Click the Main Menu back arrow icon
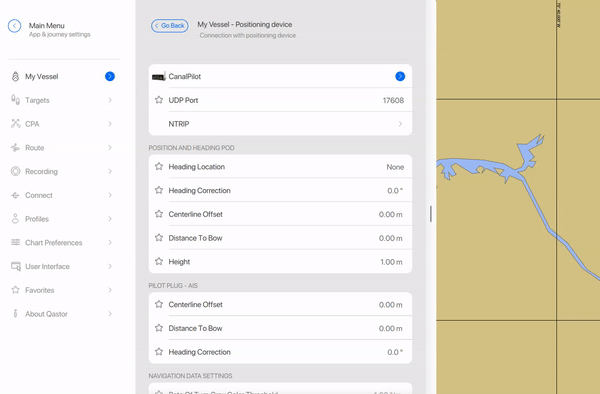Screen dimensions: 600x394 (15, 26)
